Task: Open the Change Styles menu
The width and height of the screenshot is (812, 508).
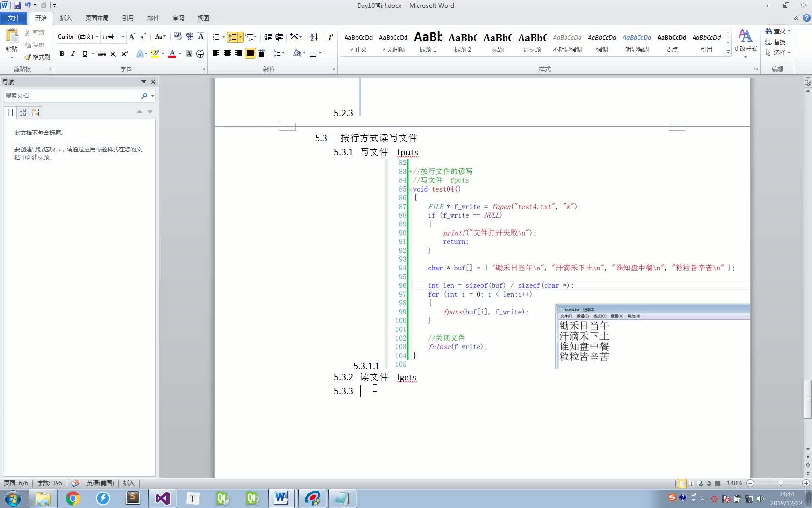Action: click(745, 43)
